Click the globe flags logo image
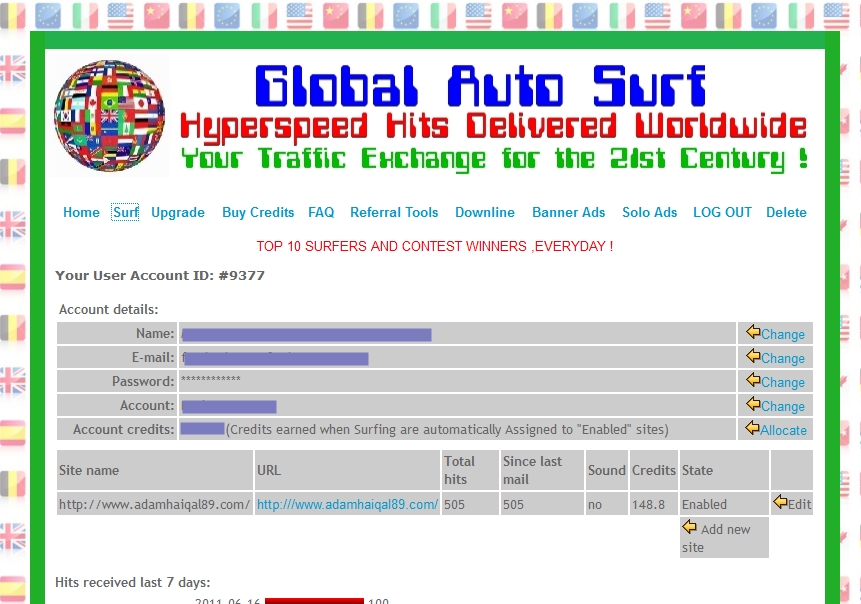The image size is (861, 604). [x=110, y=115]
